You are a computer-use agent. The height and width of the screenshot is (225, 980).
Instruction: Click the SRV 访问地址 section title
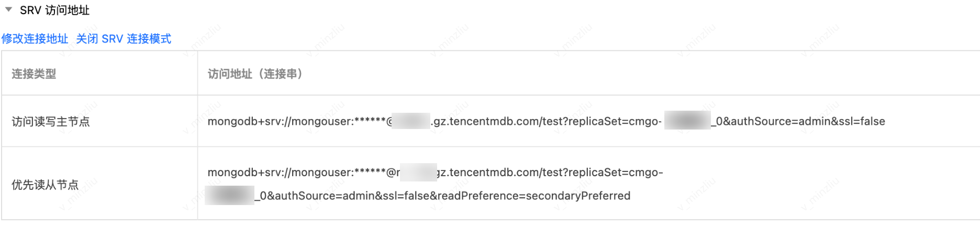click(54, 10)
